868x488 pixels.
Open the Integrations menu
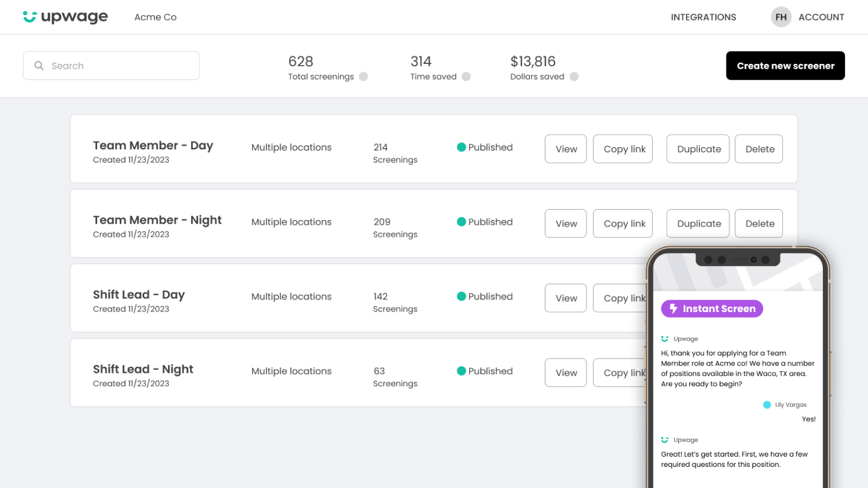703,17
